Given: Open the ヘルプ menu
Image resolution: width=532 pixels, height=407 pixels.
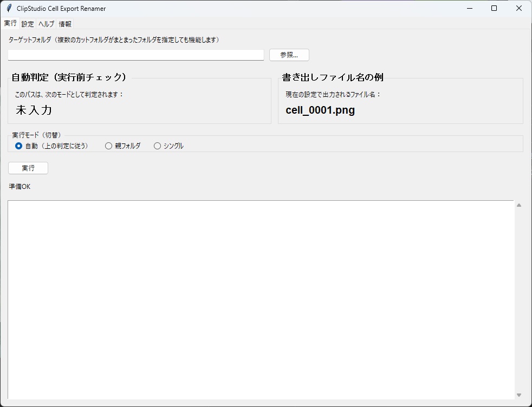Looking at the screenshot, I should pyautogui.click(x=46, y=24).
